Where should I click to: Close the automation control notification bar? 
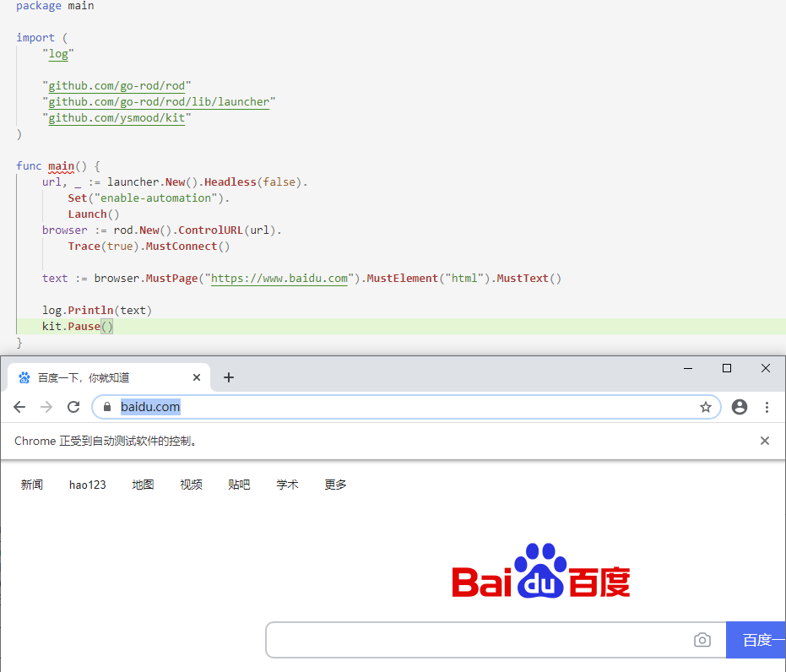point(765,440)
